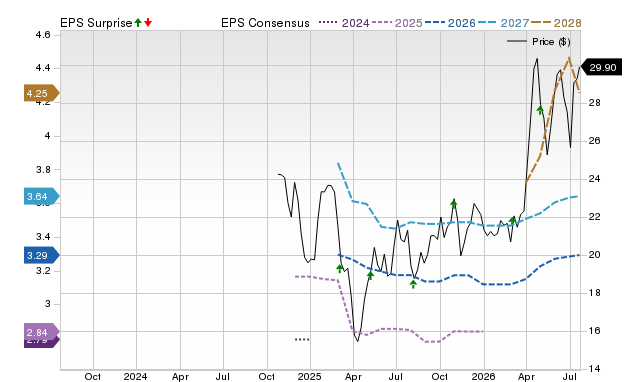Screen dimensions: 640x382
Task: Click the green surprise arrow on the price peak above 28
Action: click(540, 110)
